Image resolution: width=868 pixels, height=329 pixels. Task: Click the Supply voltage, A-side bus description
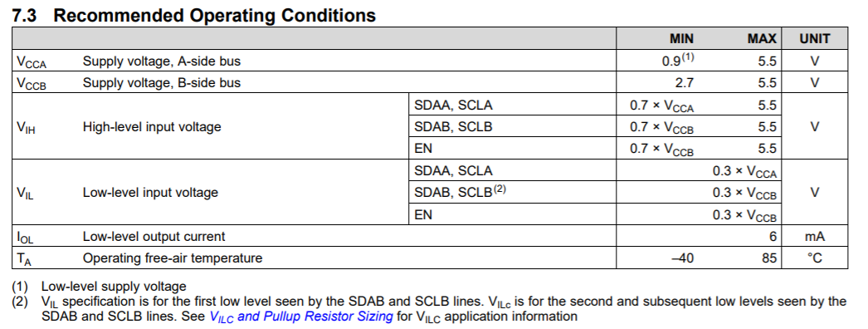pos(162,61)
